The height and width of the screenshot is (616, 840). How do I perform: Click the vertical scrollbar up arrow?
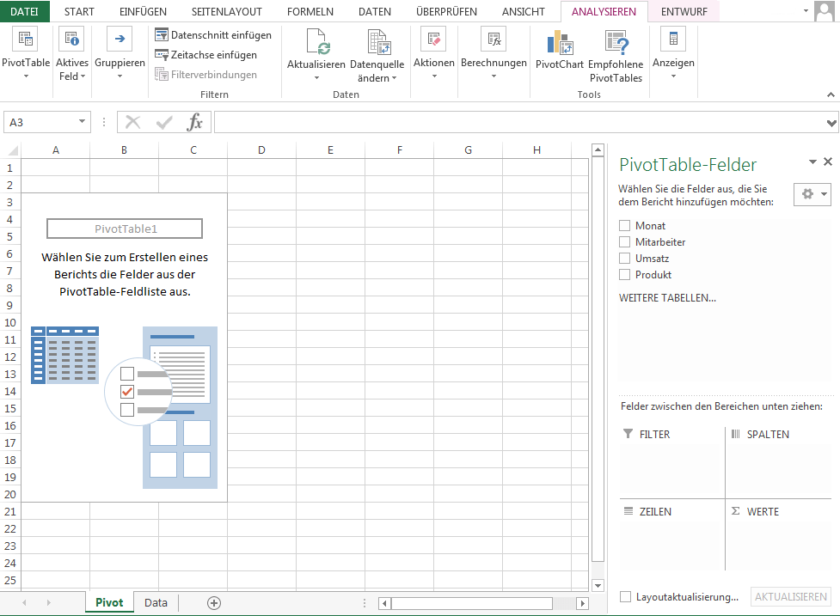click(598, 150)
